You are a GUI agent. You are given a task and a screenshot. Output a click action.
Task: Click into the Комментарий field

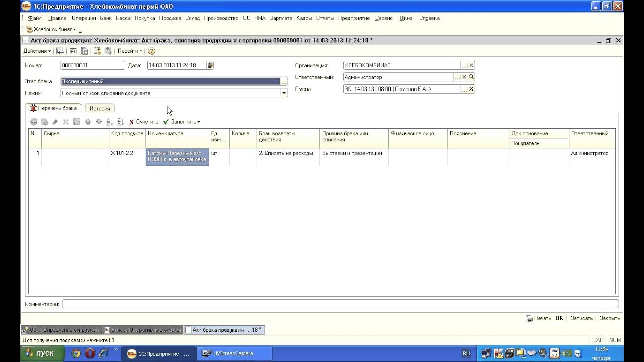341,304
